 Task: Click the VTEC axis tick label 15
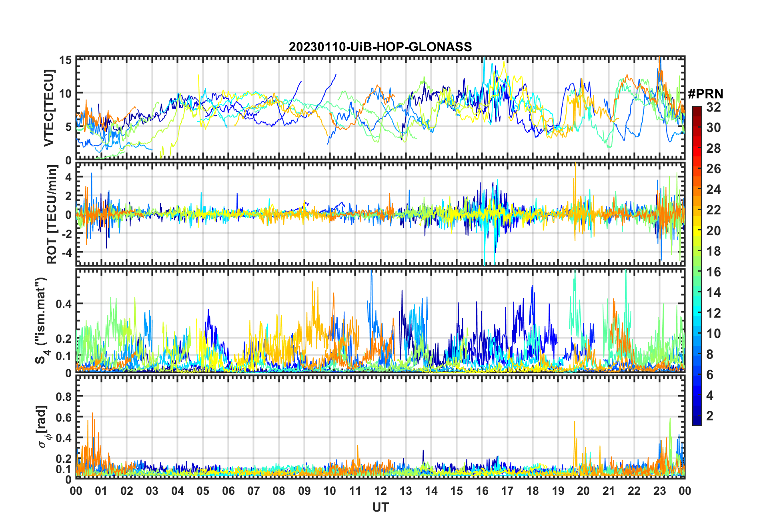pos(66,60)
